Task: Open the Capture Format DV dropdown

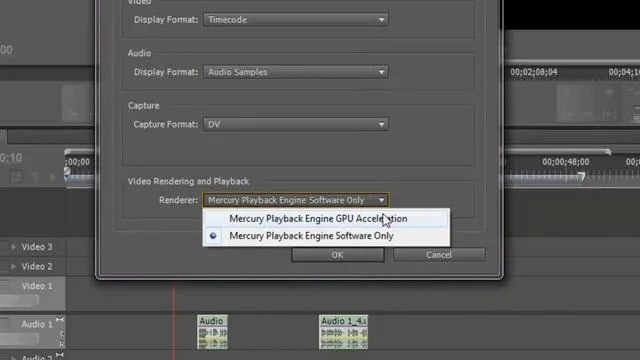Action: pos(296,124)
